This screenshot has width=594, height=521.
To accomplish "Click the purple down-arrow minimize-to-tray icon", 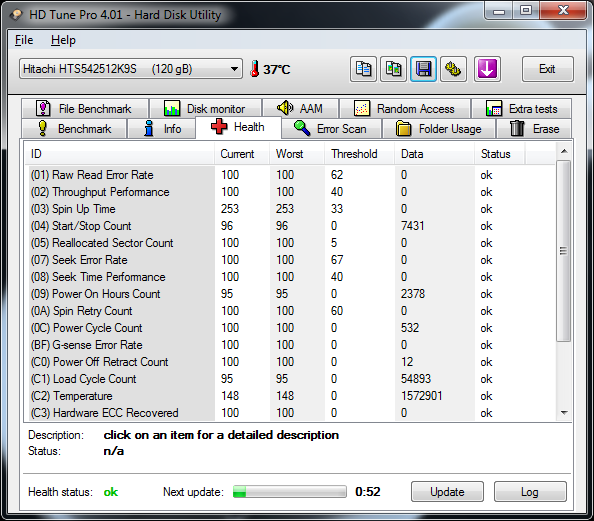I will pyautogui.click(x=487, y=69).
